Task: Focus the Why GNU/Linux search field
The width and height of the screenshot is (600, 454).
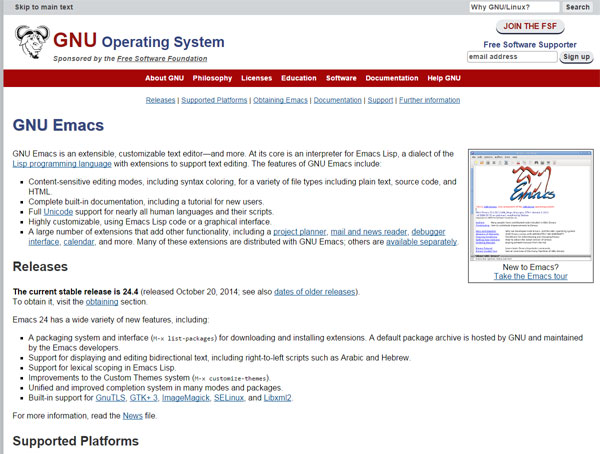Action: point(514,7)
